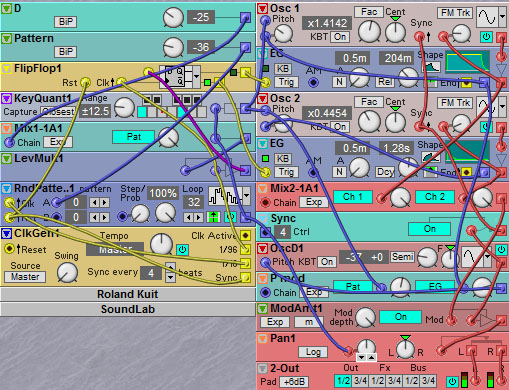Screen dimensions: 509x390
Task: Select the 1/2 Out routing tab
Action: tap(343, 380)
